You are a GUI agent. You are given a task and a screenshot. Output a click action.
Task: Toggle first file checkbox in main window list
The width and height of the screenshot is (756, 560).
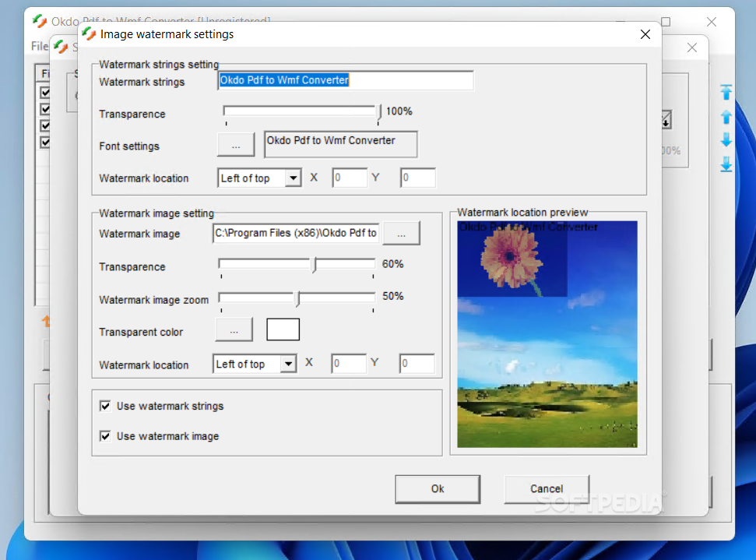45,92
